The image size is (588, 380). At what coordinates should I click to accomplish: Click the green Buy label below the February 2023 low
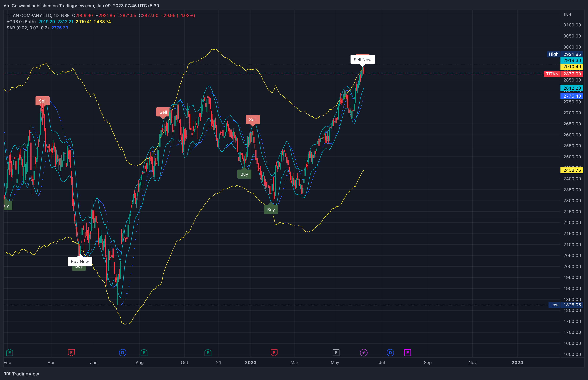pos(271,210)
